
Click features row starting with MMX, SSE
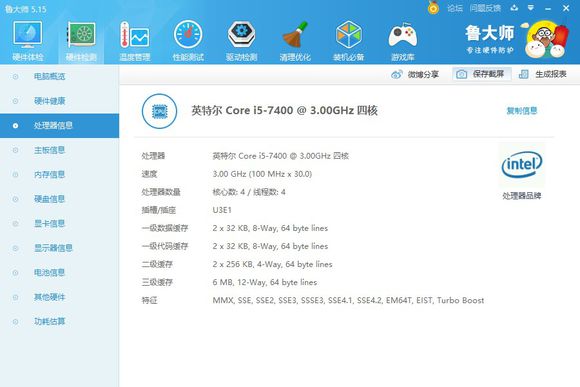[348, 300]
